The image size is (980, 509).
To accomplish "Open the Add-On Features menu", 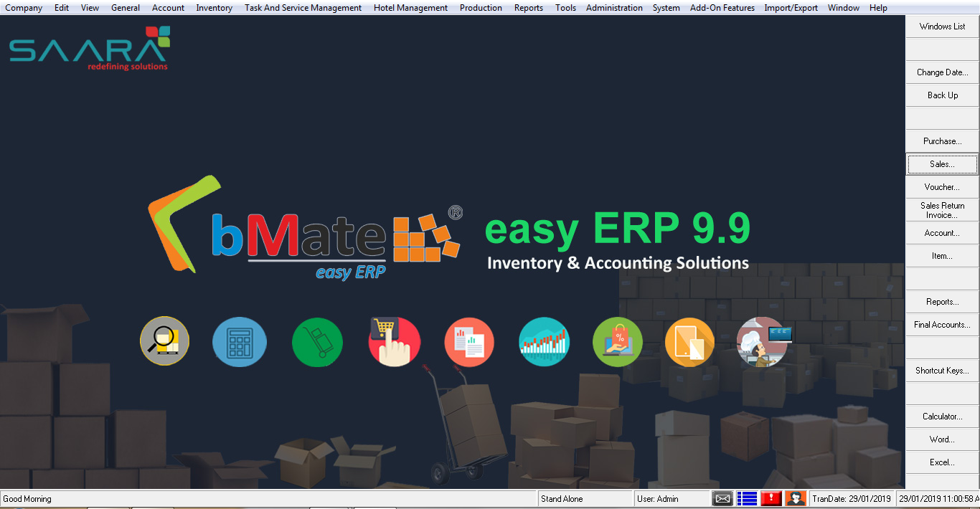I will (722, 8).
